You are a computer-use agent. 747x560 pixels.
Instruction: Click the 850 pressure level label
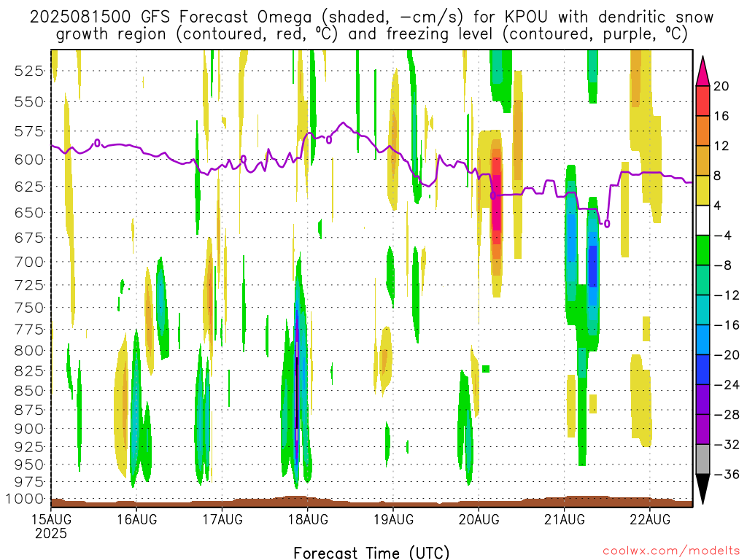click(29, 391)
